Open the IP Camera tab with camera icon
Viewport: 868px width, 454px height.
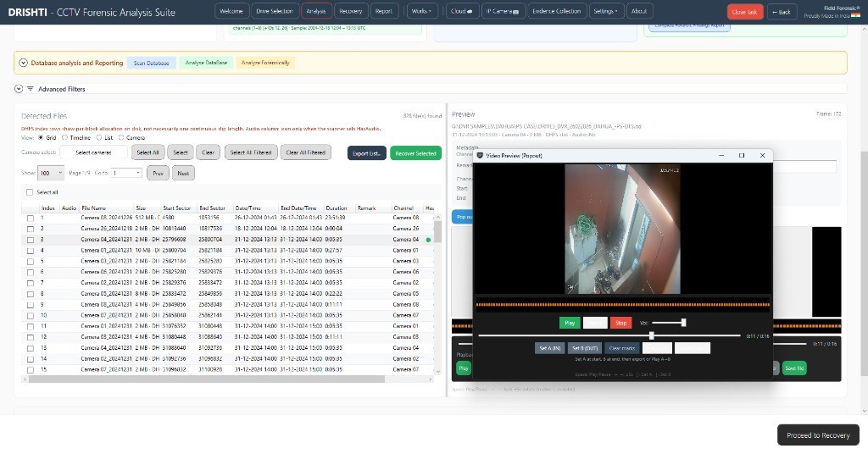point(502,11)
